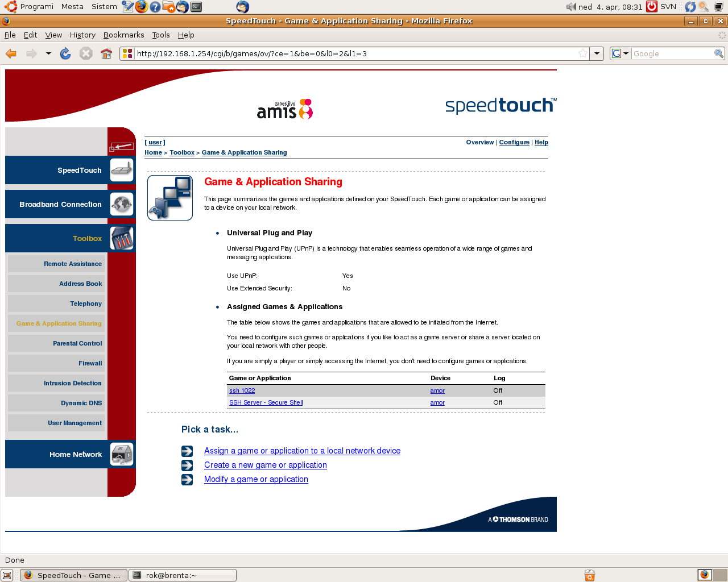The height and width of the screenshot is (582, 728).
Task: Click into the Google search field
Action: 672,53
